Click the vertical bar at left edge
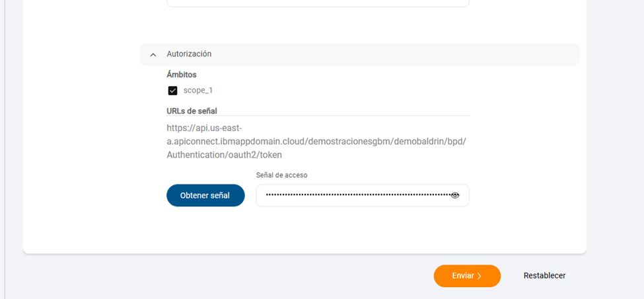Viewport: 644px width, 299px height. click(x=5, y=149)
